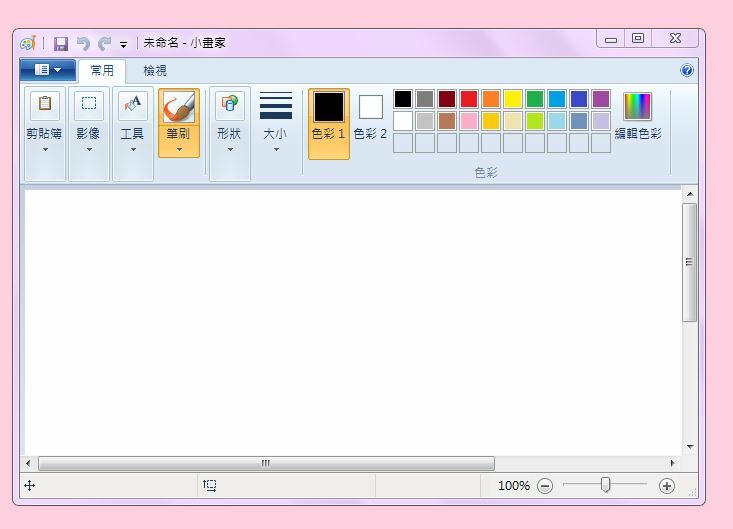This screenshot has width=733, height=529.
Task: Pick the lime green color swatch
Action: click(x=535, y=121)
